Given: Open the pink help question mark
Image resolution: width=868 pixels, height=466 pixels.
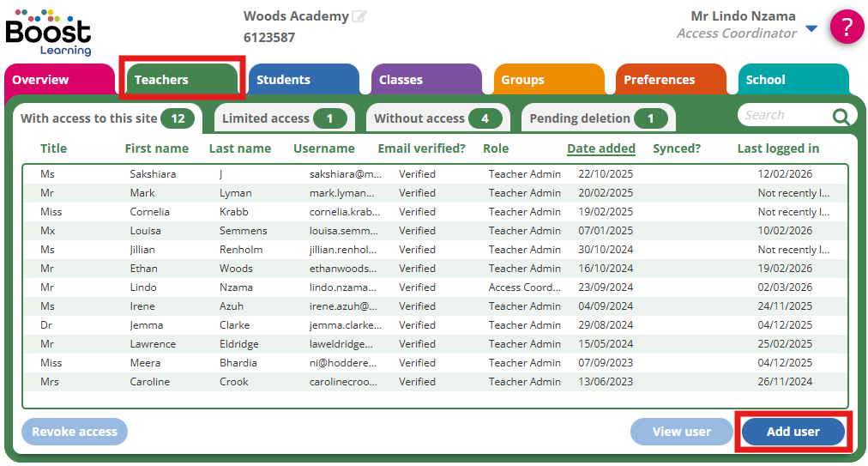Looking at the screenshot, I should [x=847, y=27].
